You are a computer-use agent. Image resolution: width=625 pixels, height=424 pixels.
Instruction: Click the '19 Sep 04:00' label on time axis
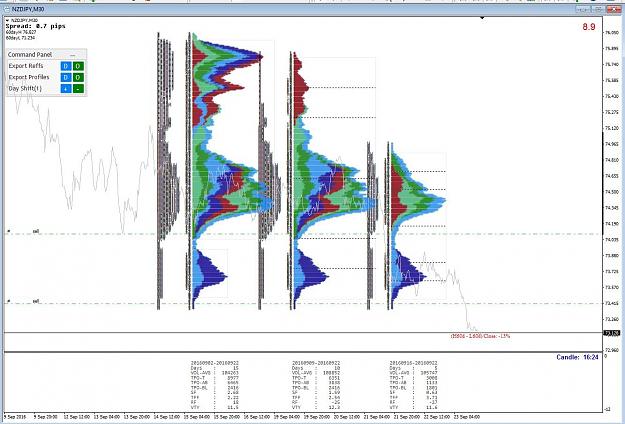(286, 417)
